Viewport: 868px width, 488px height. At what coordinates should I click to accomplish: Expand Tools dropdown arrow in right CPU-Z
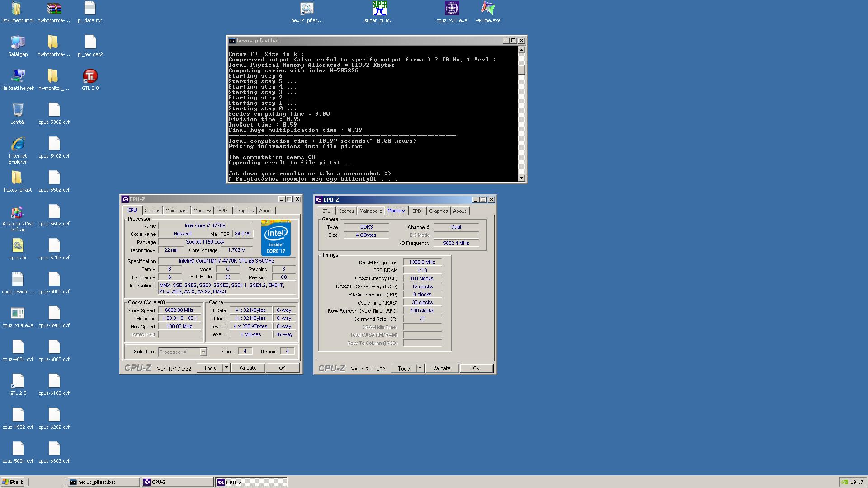[x=420, y=368]
